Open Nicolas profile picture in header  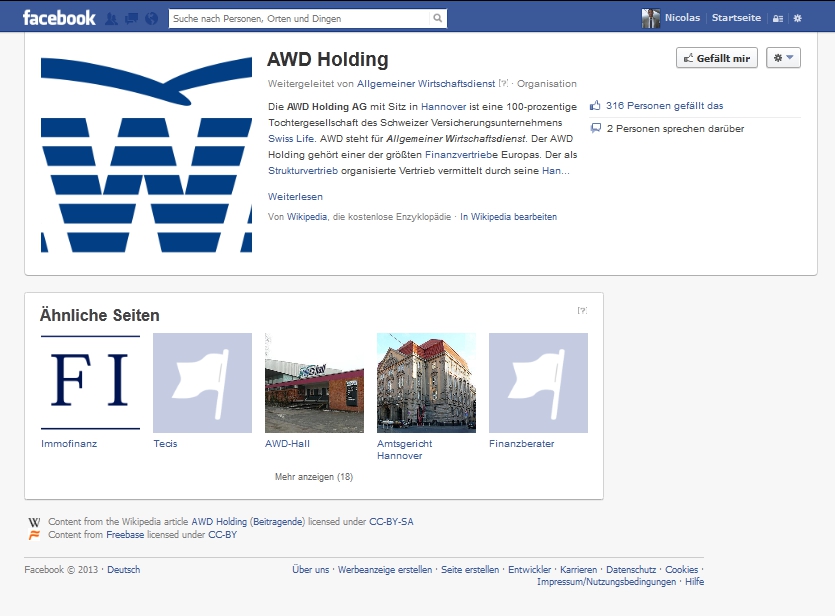pos(651,18)
